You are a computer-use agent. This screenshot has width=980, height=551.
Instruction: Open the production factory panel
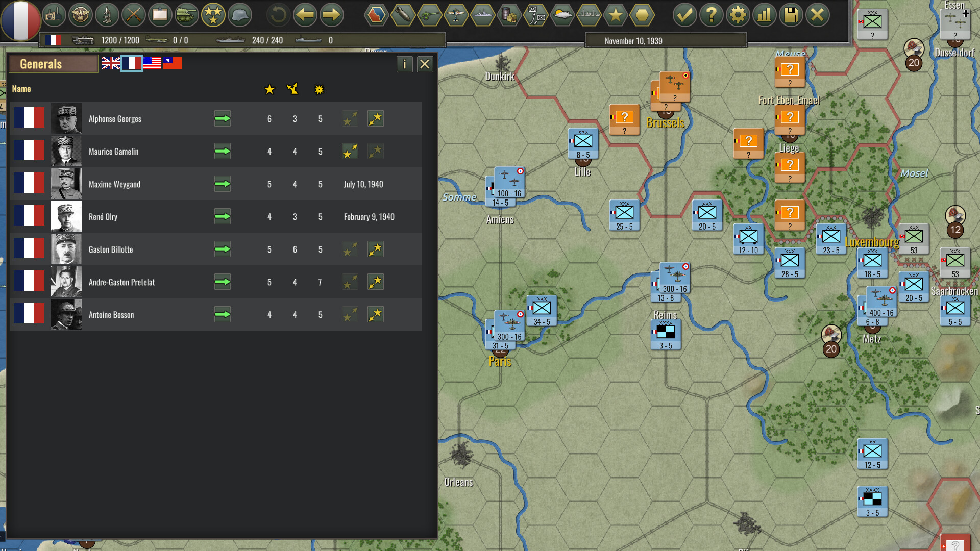(55, 15)
